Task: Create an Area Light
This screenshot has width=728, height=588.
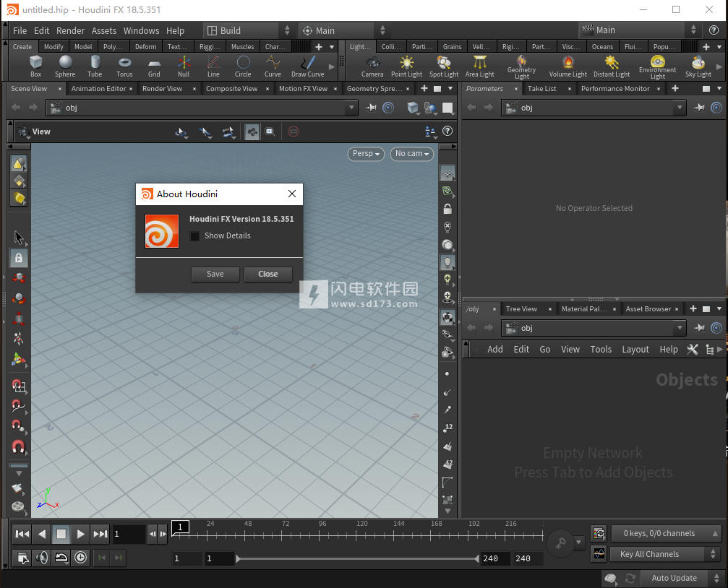Action: coord(480,66)
